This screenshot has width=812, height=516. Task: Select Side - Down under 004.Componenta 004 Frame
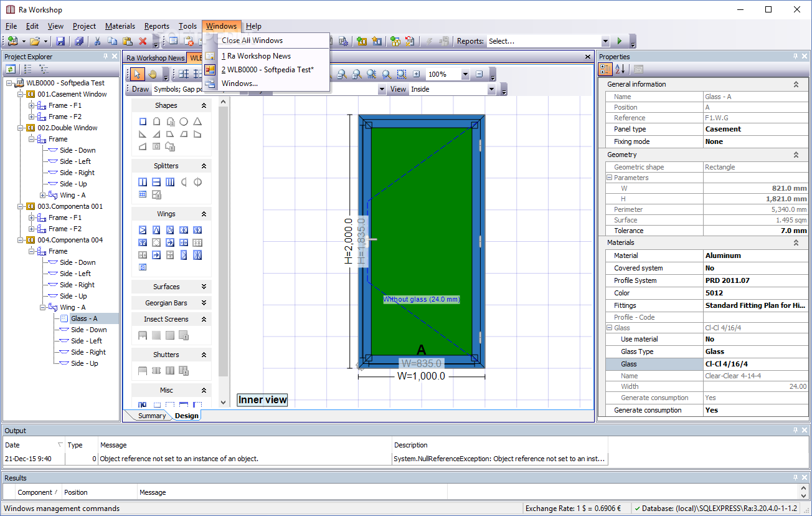78,262
